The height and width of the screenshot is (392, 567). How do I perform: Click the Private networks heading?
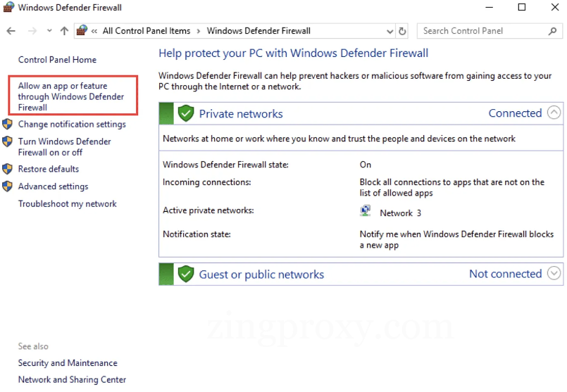click(x=241, y=114)
